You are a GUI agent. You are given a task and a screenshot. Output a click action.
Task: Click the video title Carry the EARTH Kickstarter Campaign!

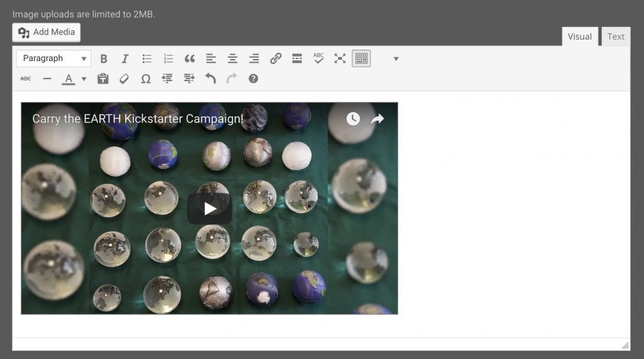pyautogui.click(x=138, y=119)
